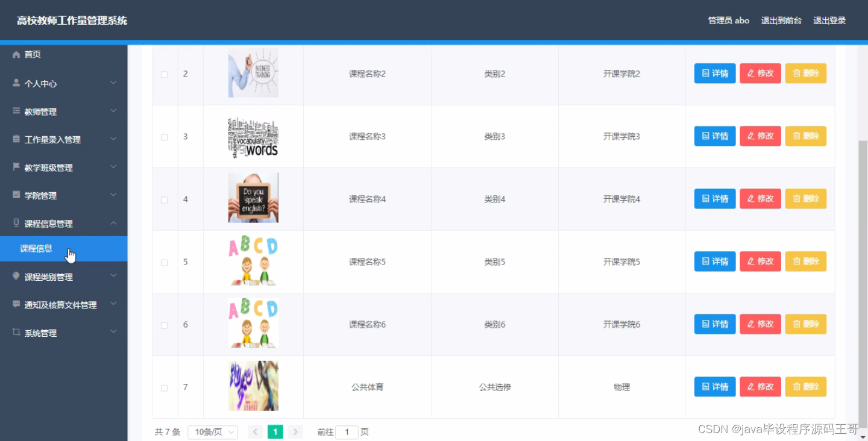Image resolution: width=868 pixels, height=441 pixels.
Task: Click 详情 for 课程名称2
Action: 715,73
